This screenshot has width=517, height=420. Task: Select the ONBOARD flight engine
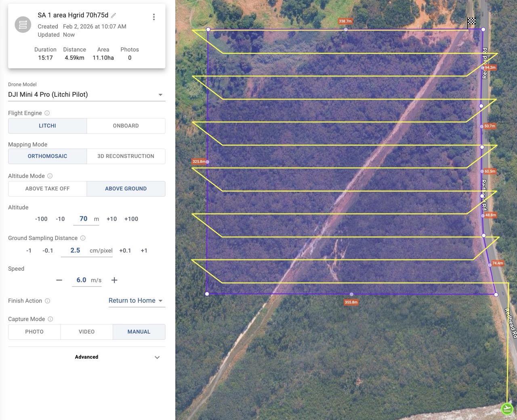click(126, 126)
